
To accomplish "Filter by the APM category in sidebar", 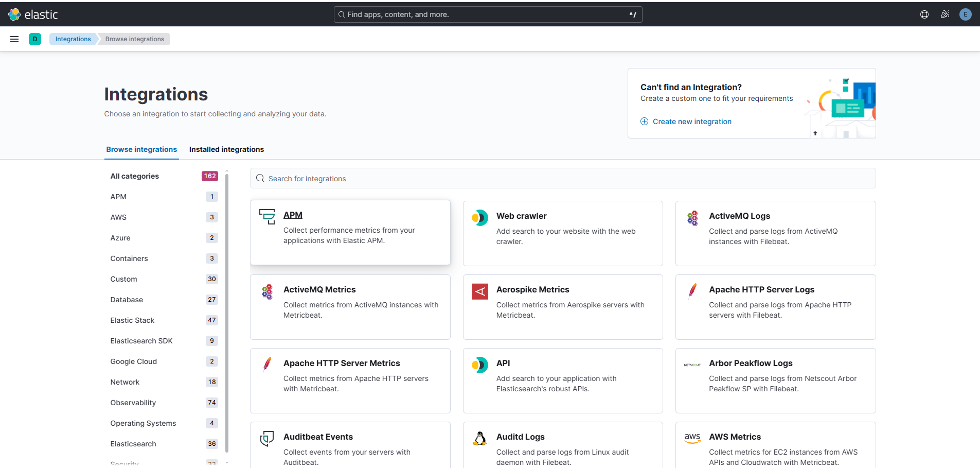I will click(164, 197).
